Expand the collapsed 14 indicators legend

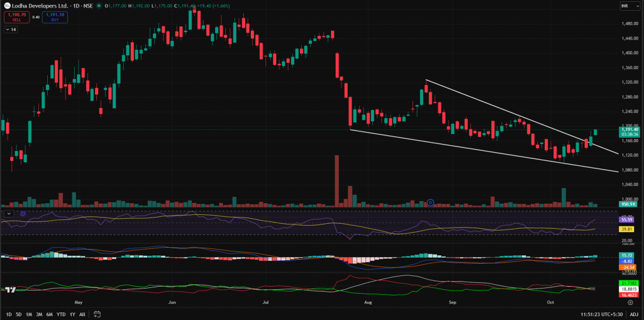pyautogui.click(x=11, y=29)
